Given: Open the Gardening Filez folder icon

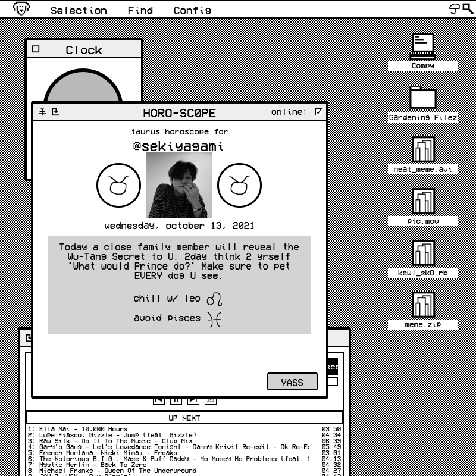Looking at the screenshot, I should [x=423, y=98].
